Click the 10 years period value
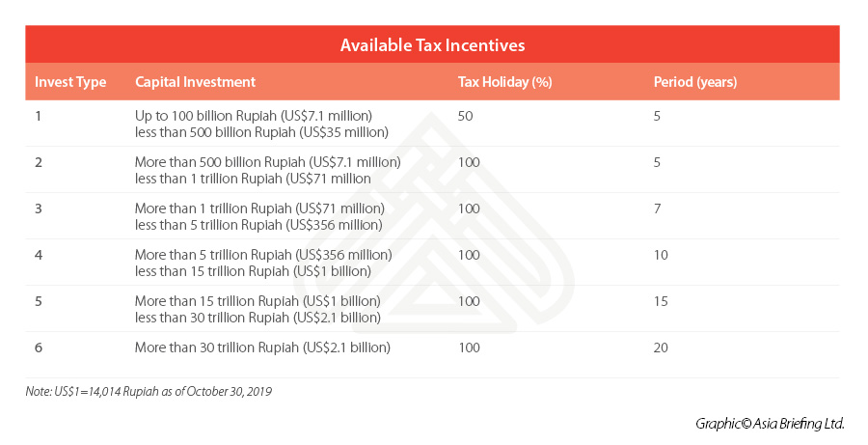Image resolution: width=868 pixels, height=445 pixels. click(661, 255)
